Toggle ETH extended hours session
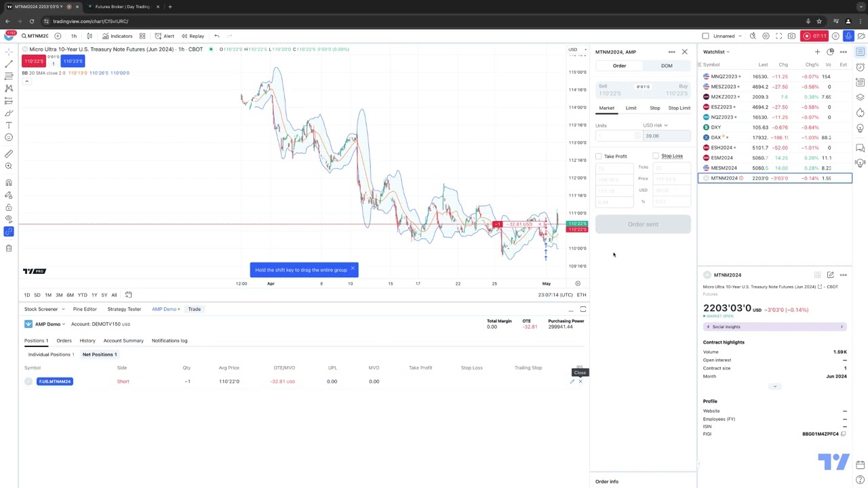 (581, 295)
